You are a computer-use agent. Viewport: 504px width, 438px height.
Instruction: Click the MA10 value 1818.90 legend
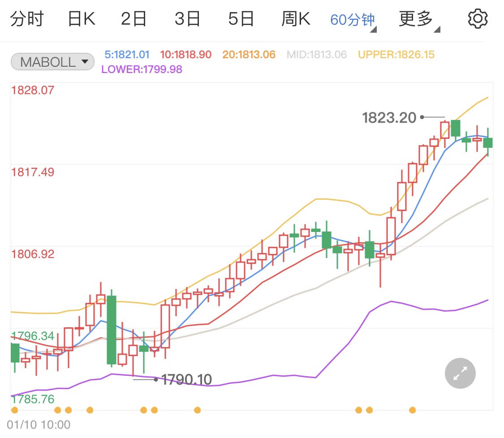186,54
